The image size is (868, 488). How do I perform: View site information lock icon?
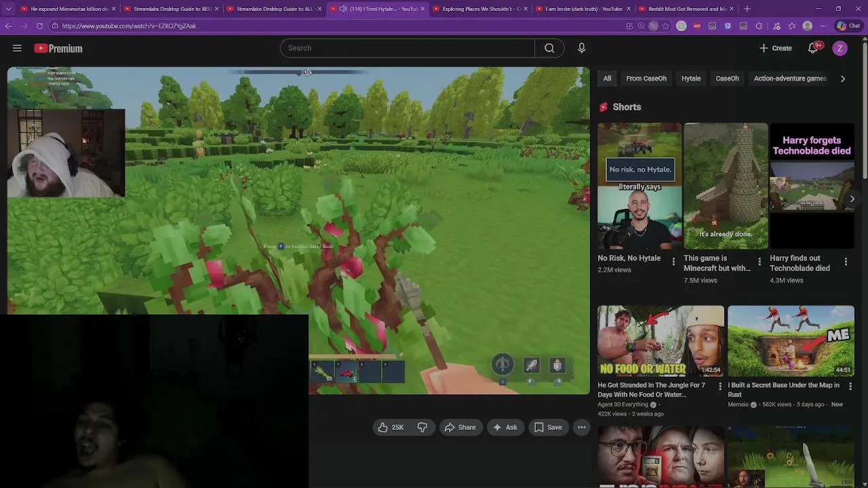(55, 26)
